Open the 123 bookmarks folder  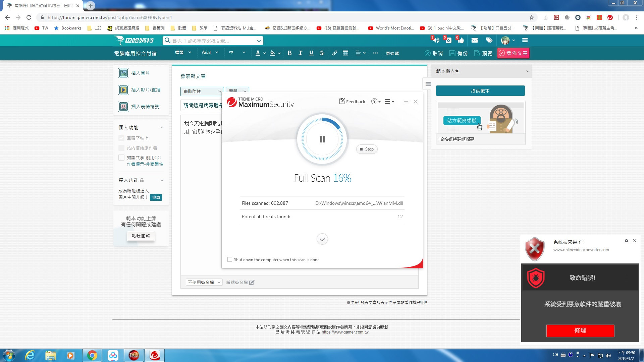pos(94,28)
